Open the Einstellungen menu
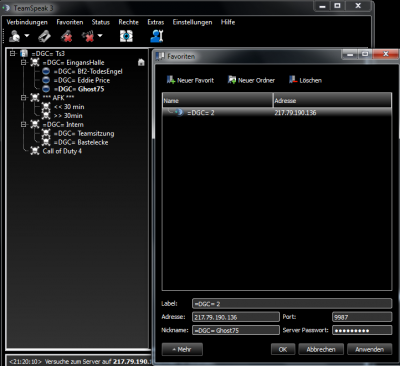The height and width of the screenshot is (366, 400). point(192,22)
